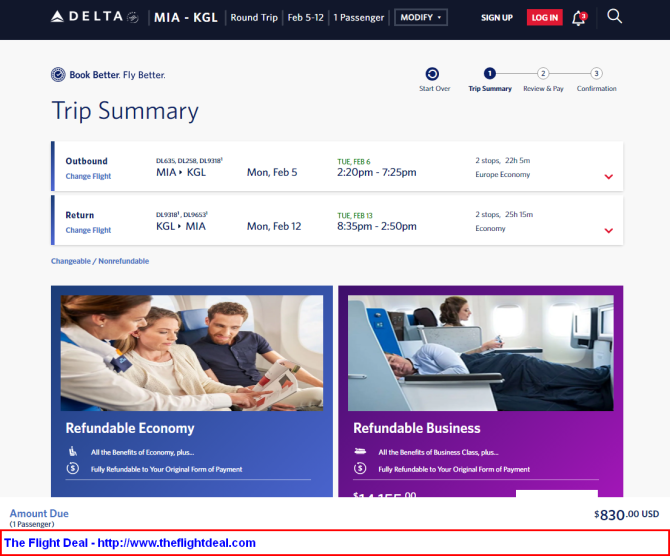
Task: Click the Delta logo in the header
Action: pyautogui.click(x=94, y=17)
